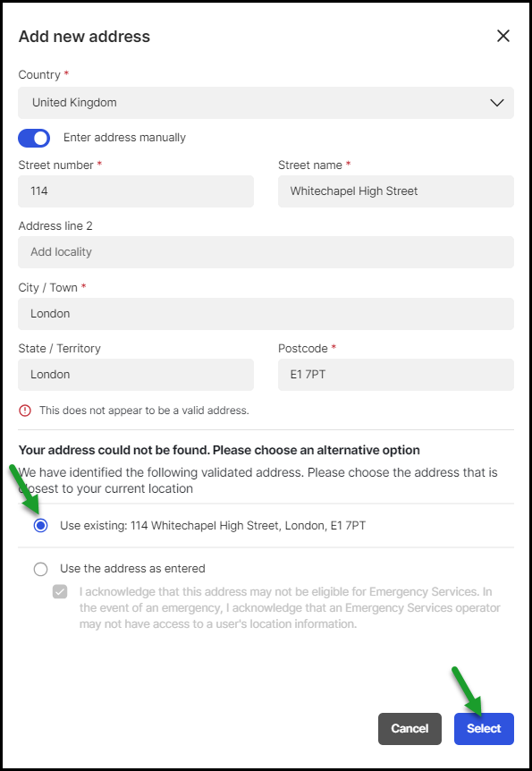Tick the Emergency Services acknowledgement checkbox
Viewport: 532px width, 771px height.
60,591
